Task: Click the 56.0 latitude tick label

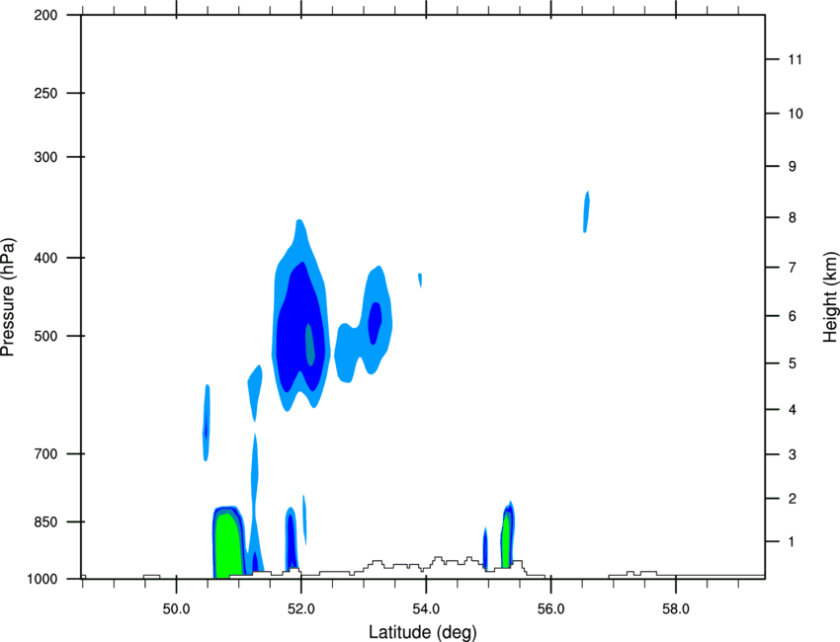Action: [551, 609]
